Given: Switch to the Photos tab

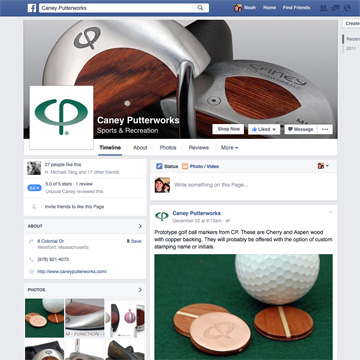Looking at the screenshot, I should click(x=168, y=148).
